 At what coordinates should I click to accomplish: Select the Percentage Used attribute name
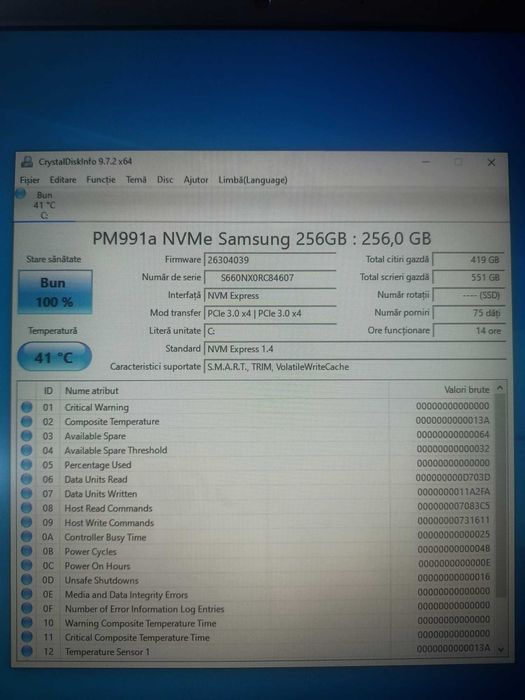[98, 465]
